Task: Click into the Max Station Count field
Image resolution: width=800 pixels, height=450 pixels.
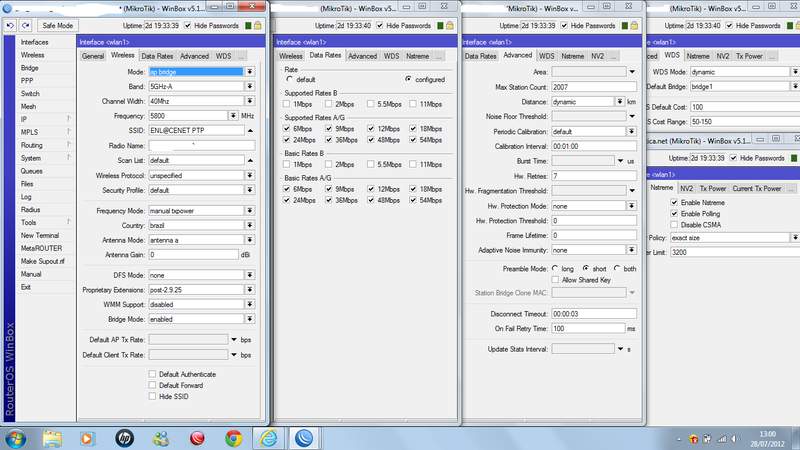Action: tap(594, 87)
